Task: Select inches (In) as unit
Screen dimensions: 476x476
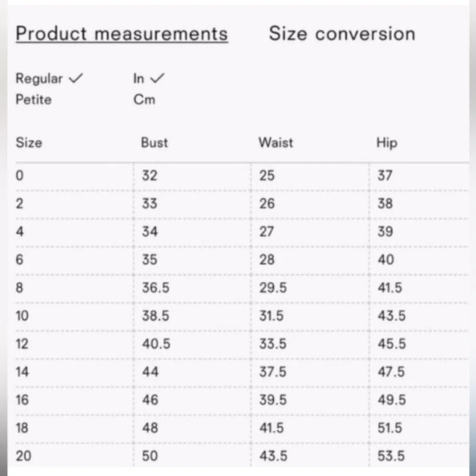Action: 139,79
